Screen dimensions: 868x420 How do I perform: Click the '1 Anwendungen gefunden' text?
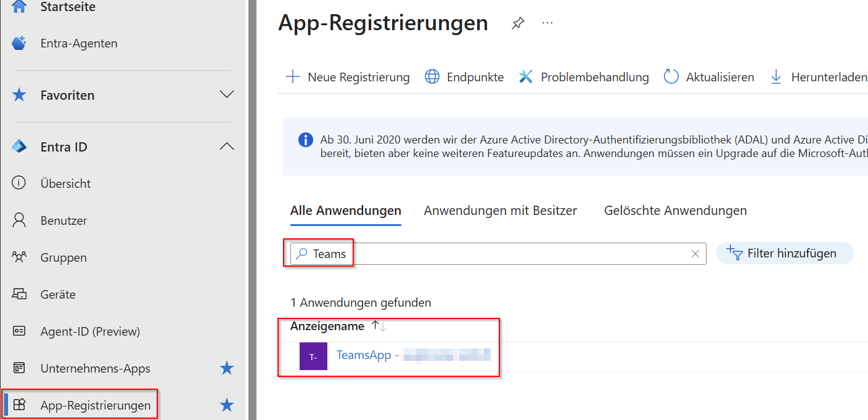point(361,302)
